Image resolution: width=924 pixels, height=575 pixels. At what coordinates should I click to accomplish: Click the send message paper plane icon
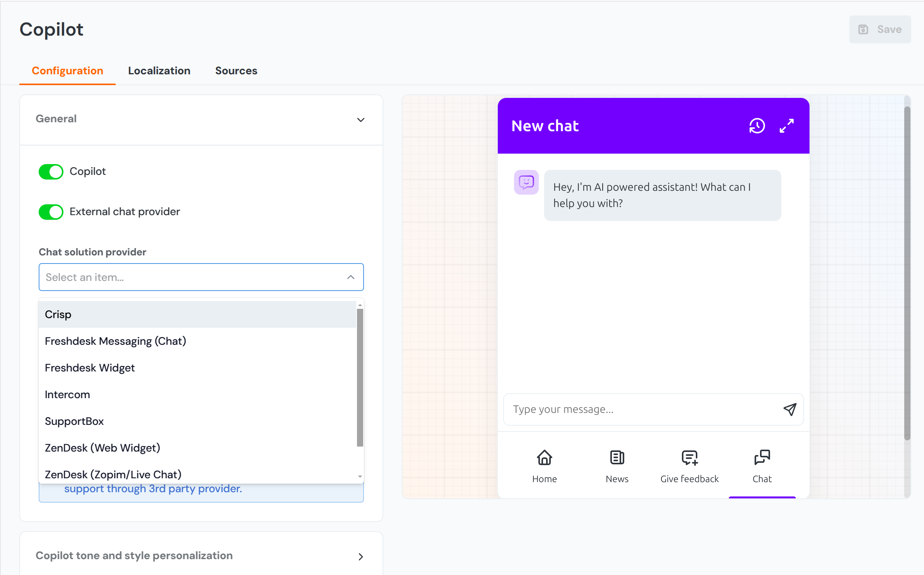(x=790, y=409)
